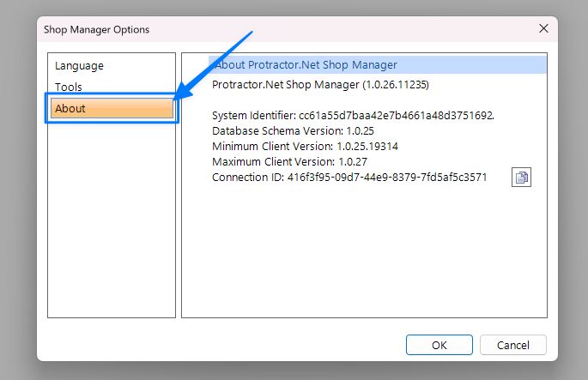The height and width of the screenshot is (380, 588).
Task: Open the Tools options category
Action: point(69,87)
